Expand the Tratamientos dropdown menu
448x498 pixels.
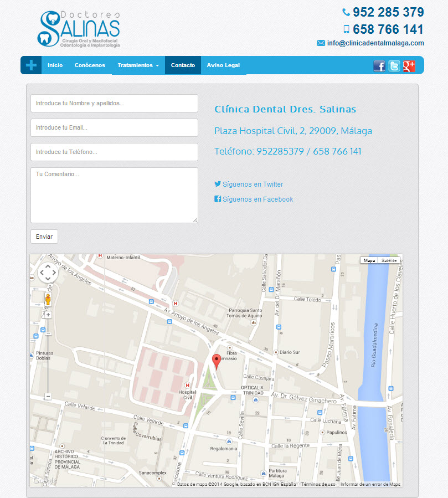(x=138, y=65)
